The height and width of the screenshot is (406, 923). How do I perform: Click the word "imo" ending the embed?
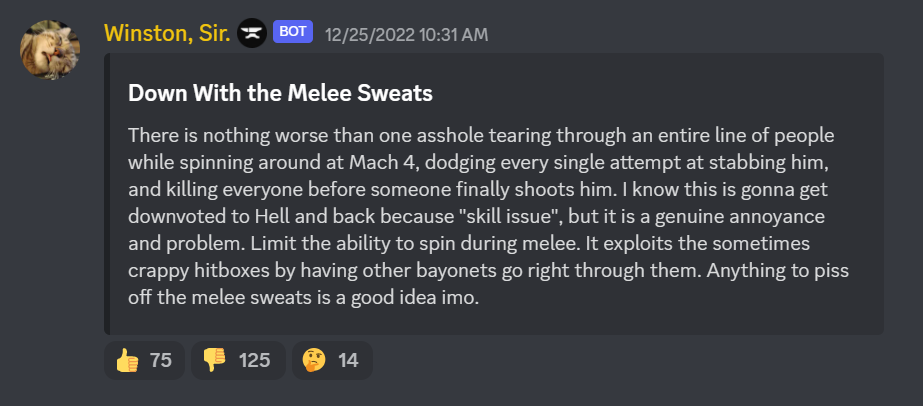click(x=466, y=298)
